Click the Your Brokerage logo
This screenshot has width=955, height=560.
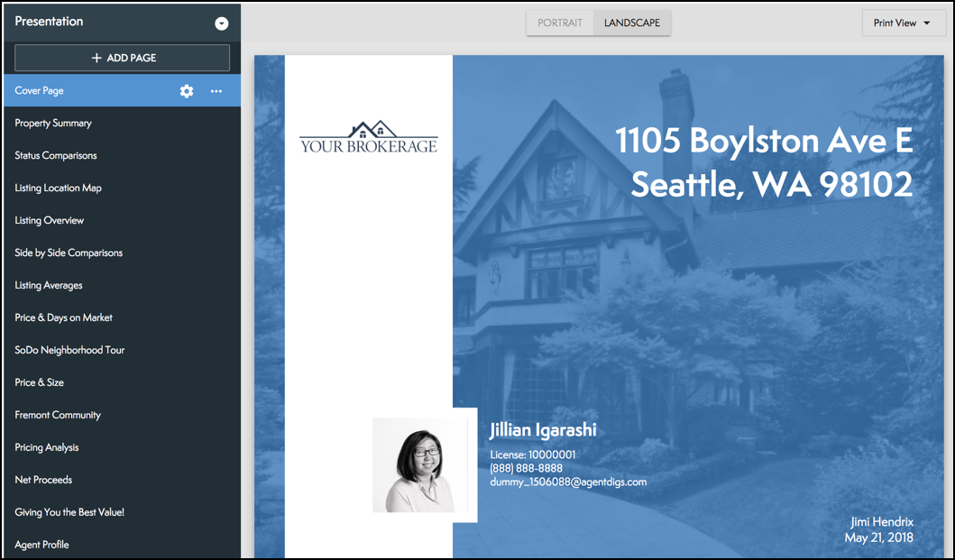click(368, 137)
